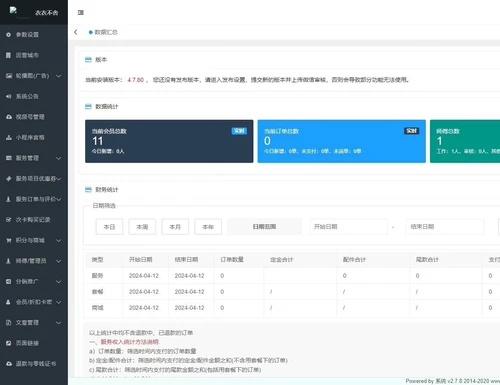Viewport: 500px width, 385px height.
Task: Expand the 积分与商城 submenu chevron
Action: pyautogui.click(x=59, y=240)
